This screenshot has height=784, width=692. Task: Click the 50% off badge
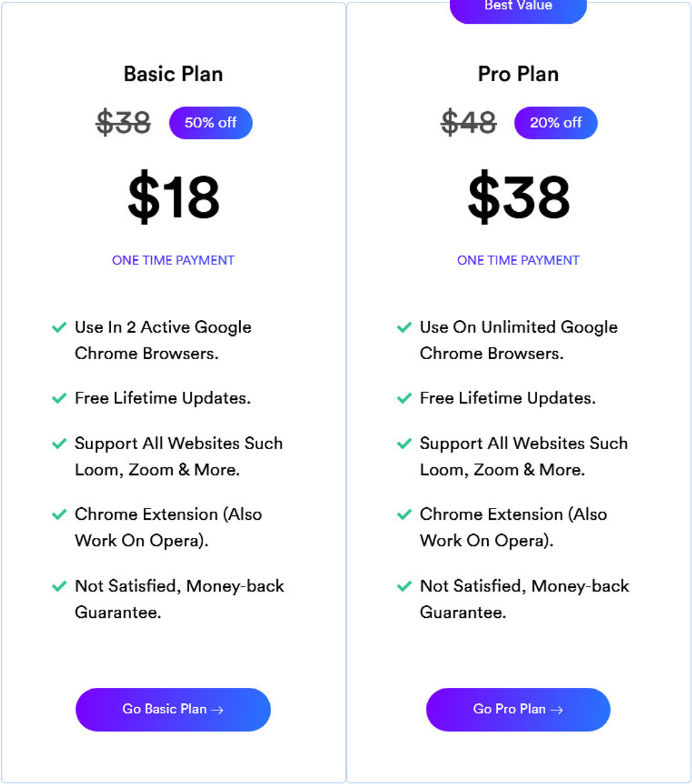click(211, 123)
